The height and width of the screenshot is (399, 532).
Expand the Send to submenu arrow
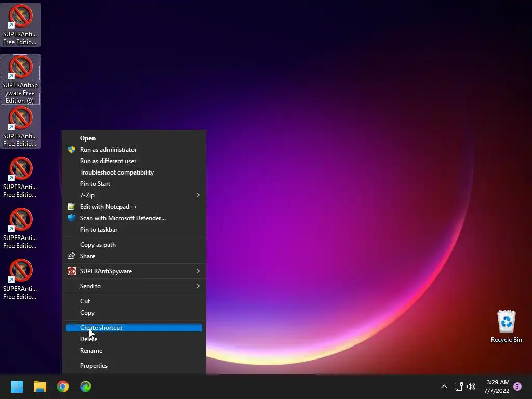[198, 286]
